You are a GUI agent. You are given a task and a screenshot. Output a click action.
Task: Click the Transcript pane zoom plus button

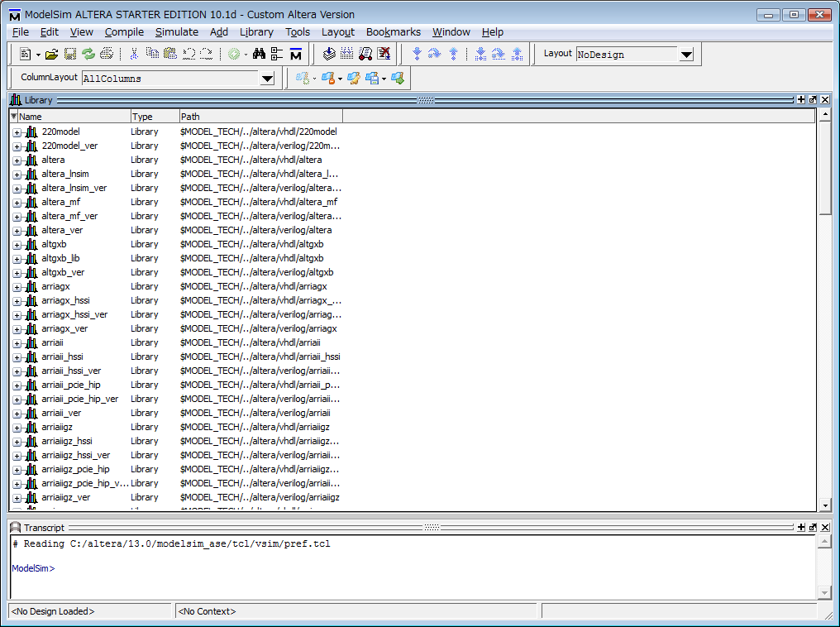[x=801, y=527]
